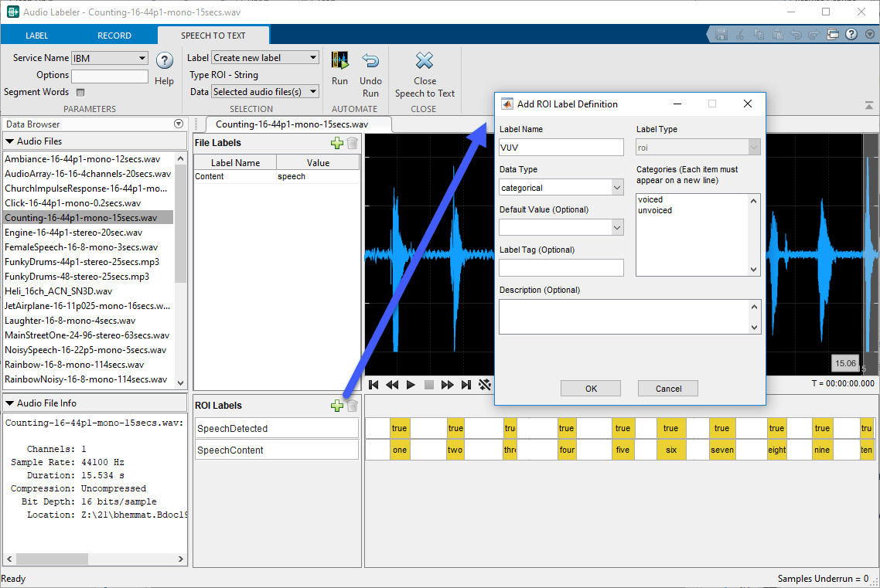Toggle the Segment Words checkbox
The height and width of the screenshot is (588, 880).
coord(80,93)
